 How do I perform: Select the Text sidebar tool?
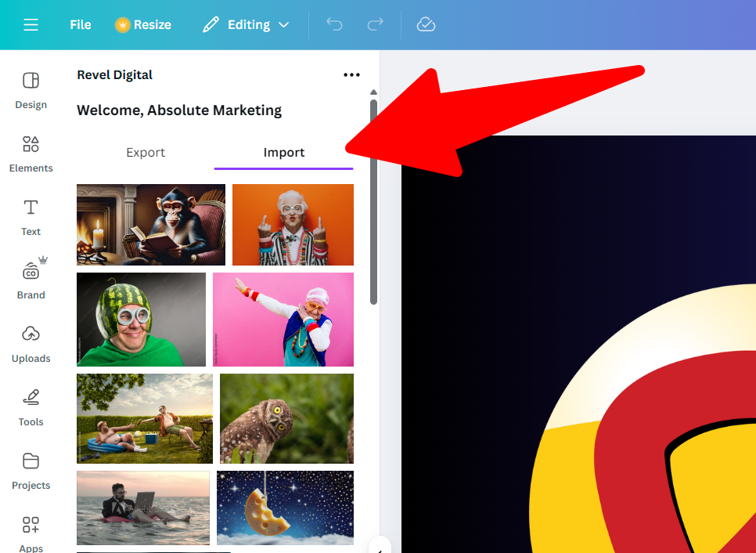(31, 217)
